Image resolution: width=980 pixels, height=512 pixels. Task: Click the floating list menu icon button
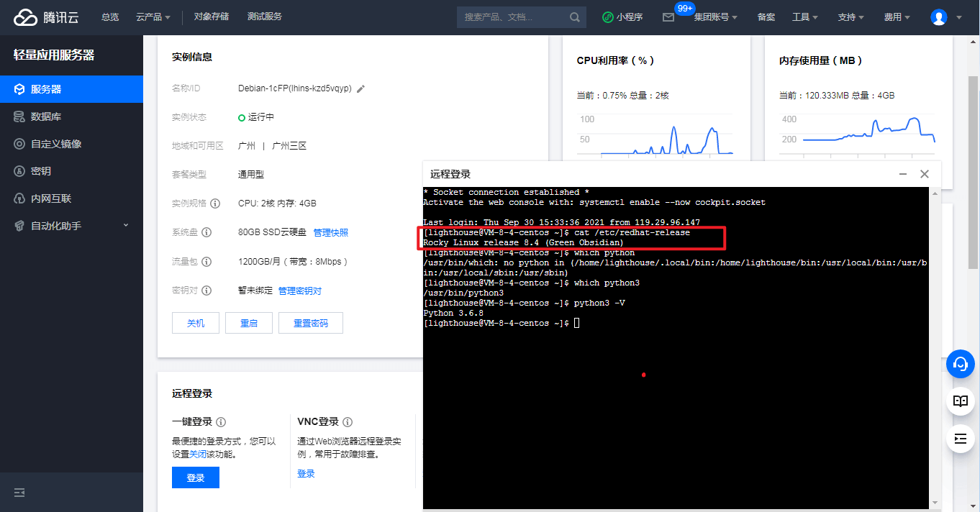[960, 438]
